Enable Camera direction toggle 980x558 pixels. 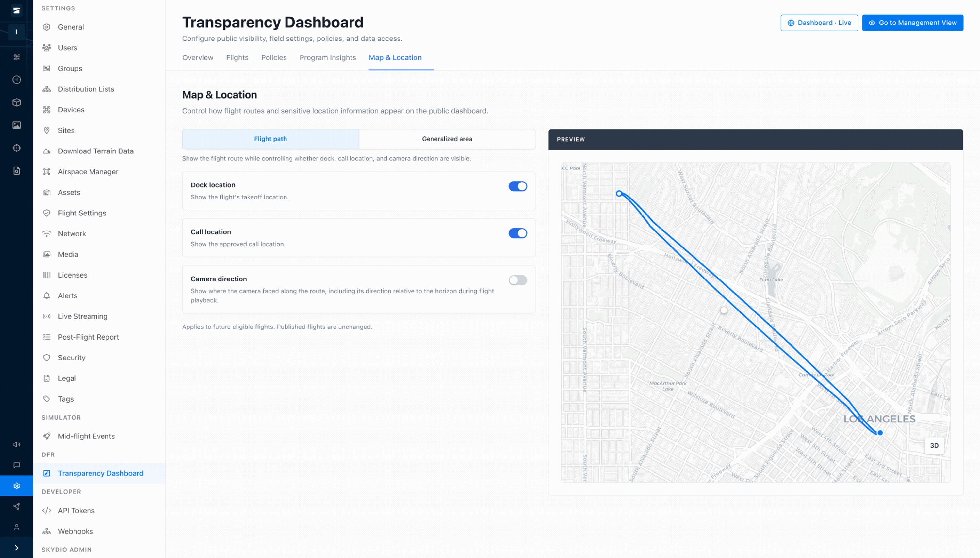tap(518, 280)
